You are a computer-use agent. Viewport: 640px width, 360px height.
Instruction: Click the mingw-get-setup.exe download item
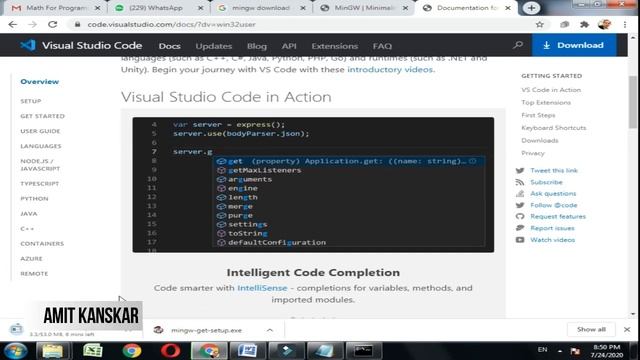pyautogui.click(x=207, y=330)
